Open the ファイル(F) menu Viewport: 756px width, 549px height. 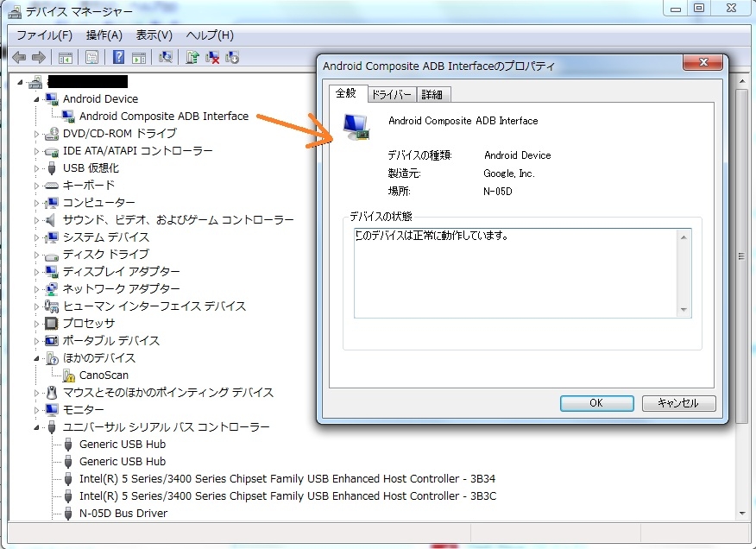[x=44, y=35]
